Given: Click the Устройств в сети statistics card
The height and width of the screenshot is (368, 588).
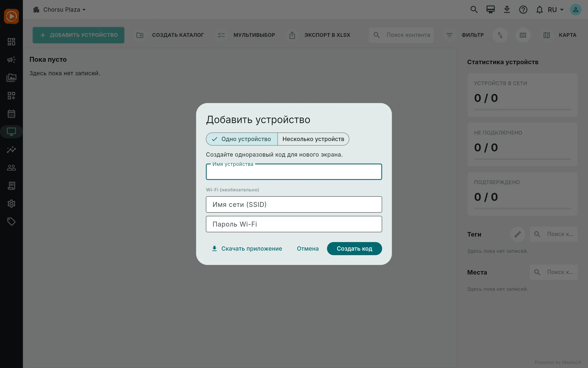Looking at the screenshot, I should point(522,95).
